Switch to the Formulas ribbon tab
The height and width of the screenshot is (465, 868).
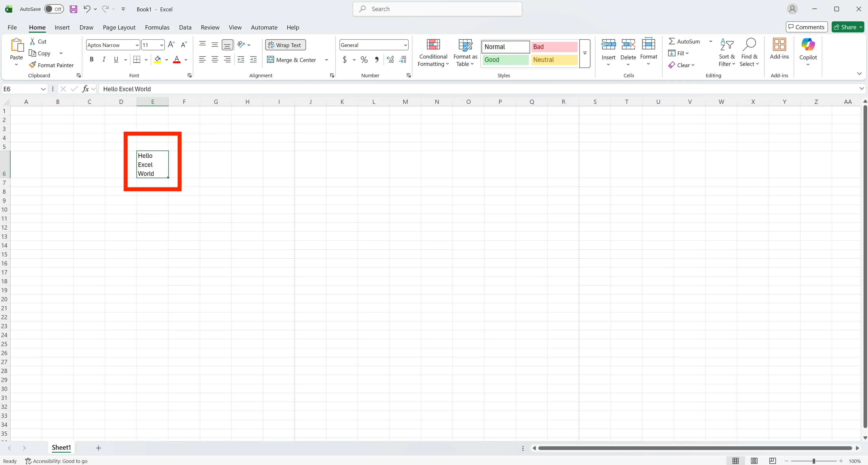157,27
